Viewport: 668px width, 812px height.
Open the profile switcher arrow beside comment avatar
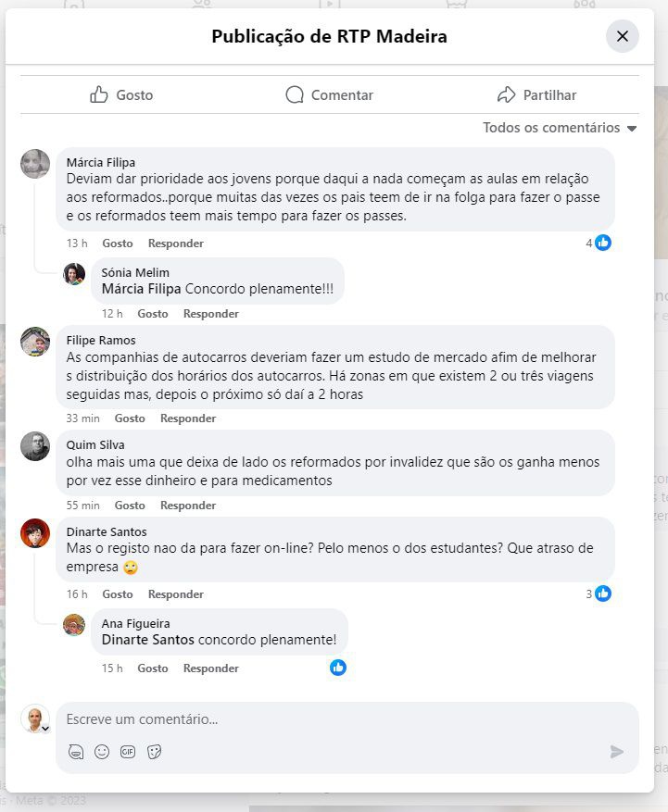[x=44, y=729]
